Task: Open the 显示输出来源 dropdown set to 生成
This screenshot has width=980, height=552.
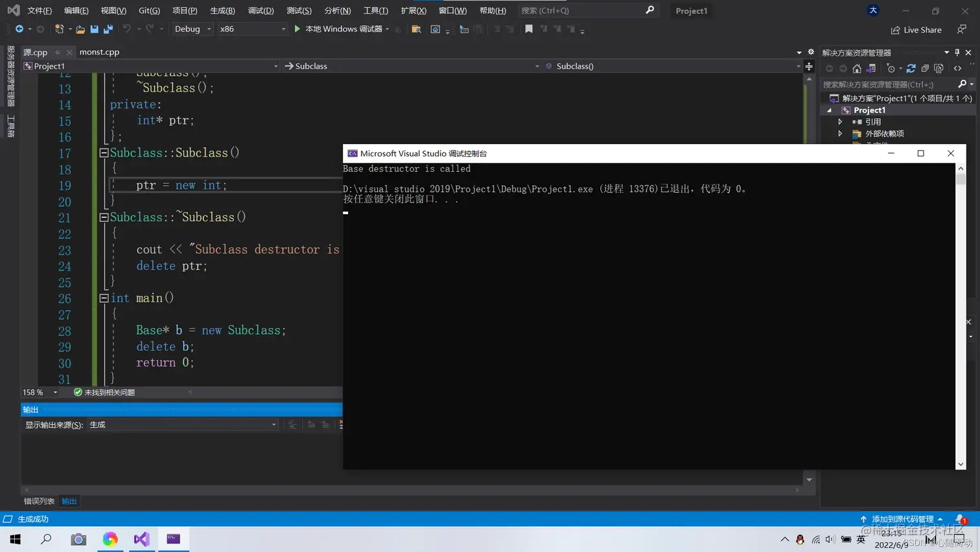Action: [x=183, y=425]
